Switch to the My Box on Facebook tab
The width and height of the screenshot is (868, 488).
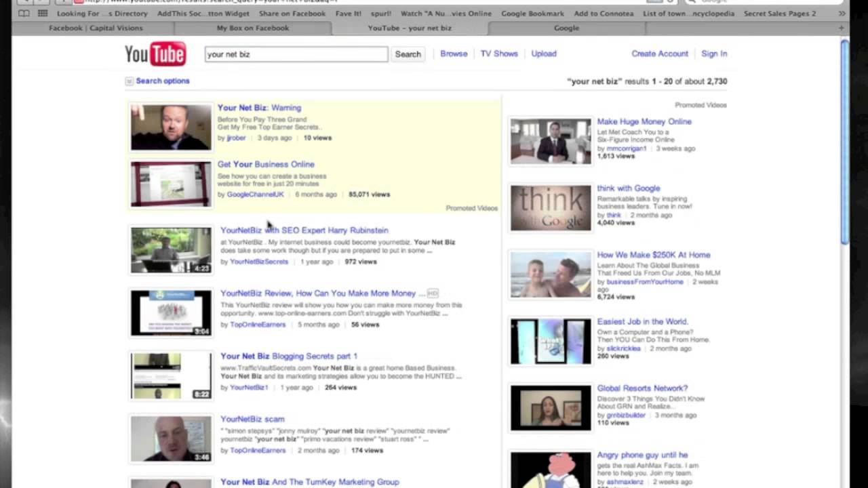(x=252, y=28)
